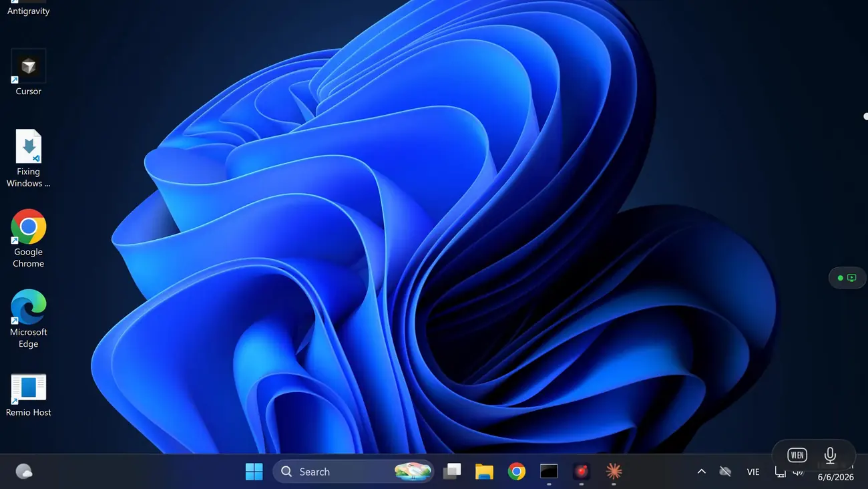Click the OneDrive cloud tray icon
Screen dimensions: 868x489
[x=725, y=472]
